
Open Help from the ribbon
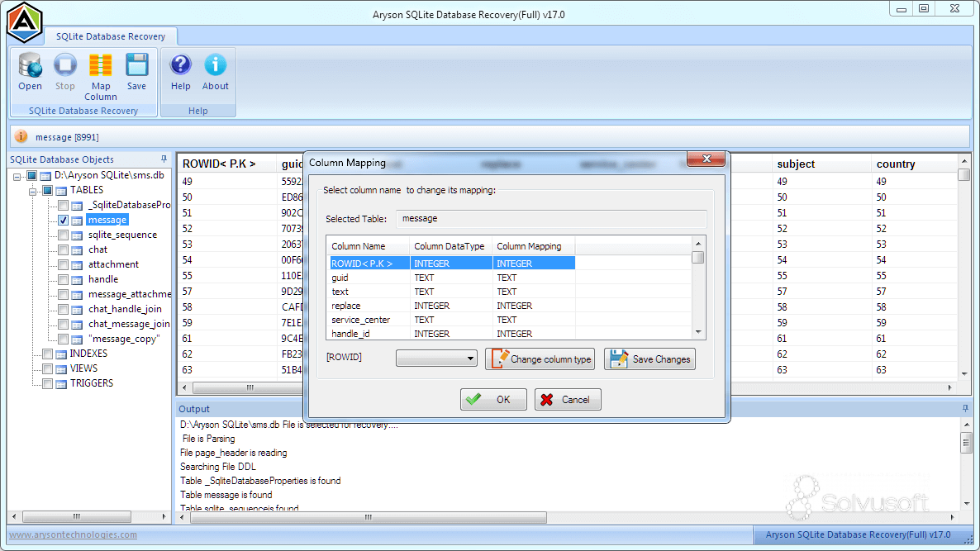181,65
